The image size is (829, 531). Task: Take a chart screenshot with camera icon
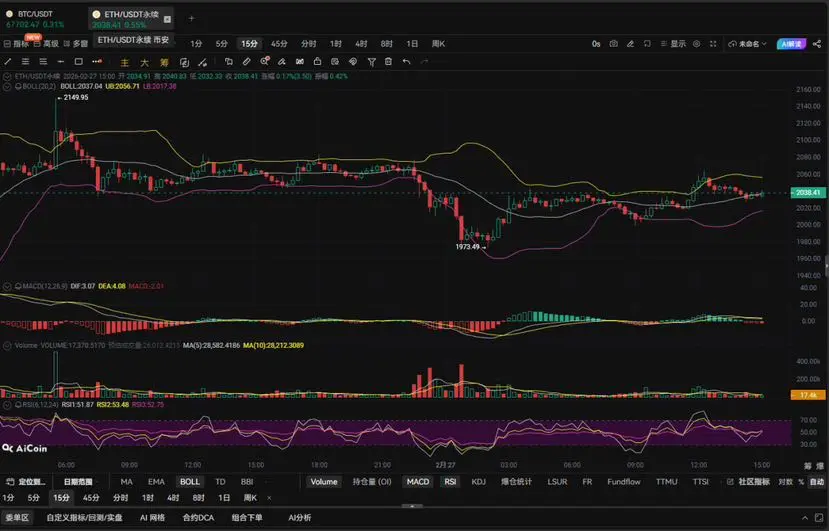coord(613,44)
